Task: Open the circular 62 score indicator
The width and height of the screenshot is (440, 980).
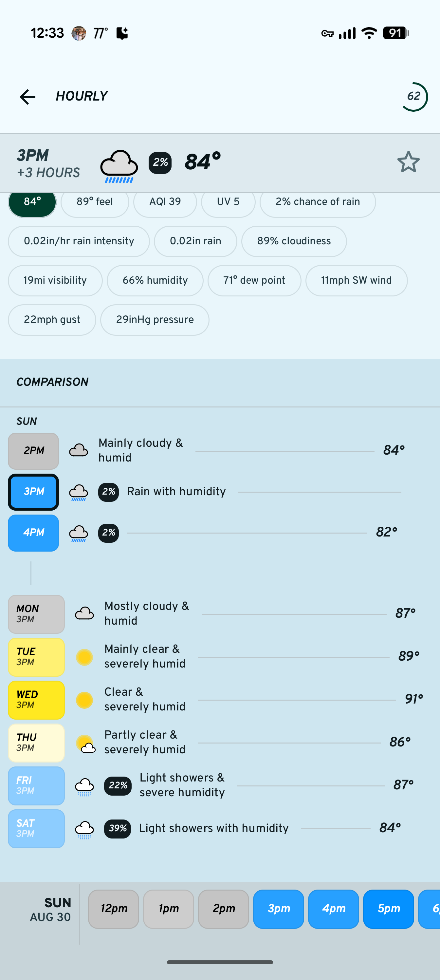Action: click(414, 97)
